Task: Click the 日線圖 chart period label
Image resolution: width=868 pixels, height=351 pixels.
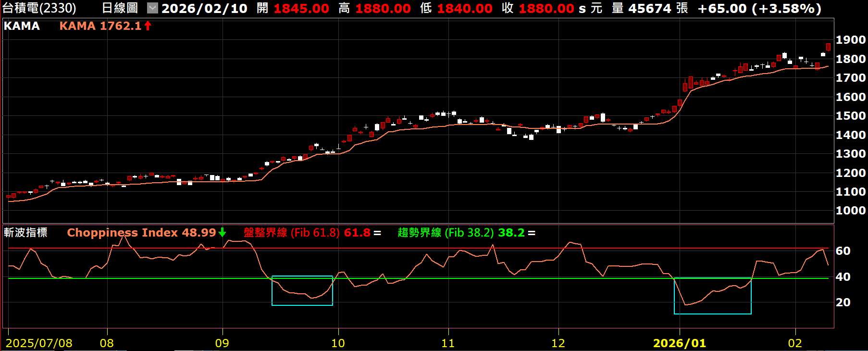Action: click(120, 8)
